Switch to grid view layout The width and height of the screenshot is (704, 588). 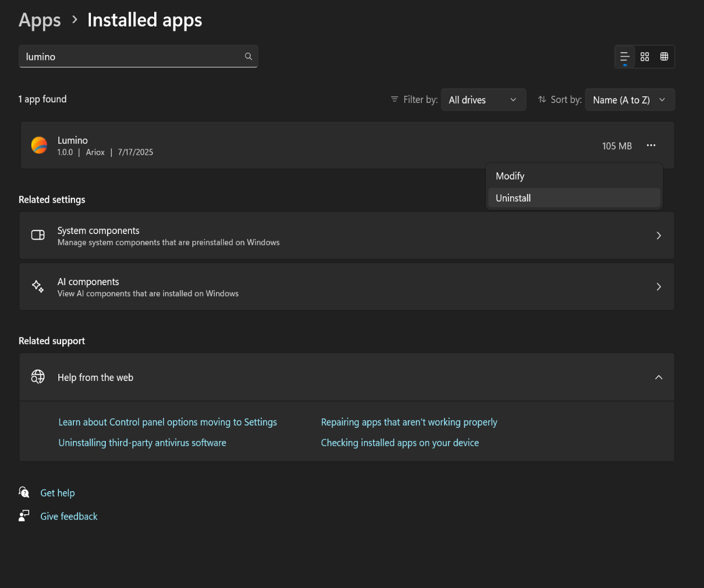pyautogui.click(x=645, y=57)
